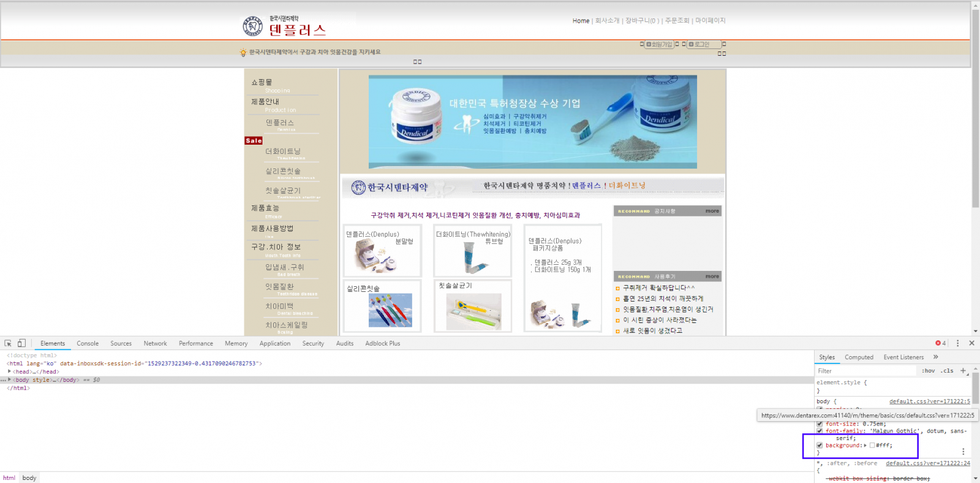The image size is (980, 483).
Task: Open the DevTools three-dot customize menu
Action: coord(957,343)
